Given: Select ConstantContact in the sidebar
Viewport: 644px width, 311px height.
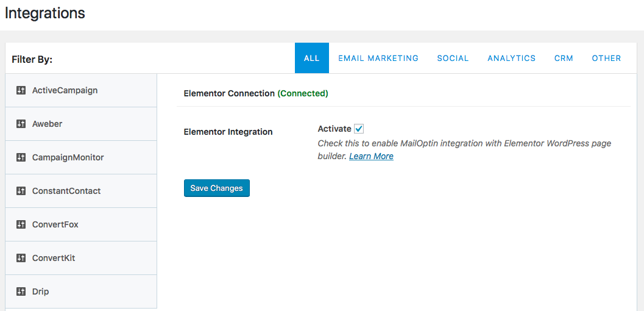Looking at the screenshot, I should (x=81, y=191).
